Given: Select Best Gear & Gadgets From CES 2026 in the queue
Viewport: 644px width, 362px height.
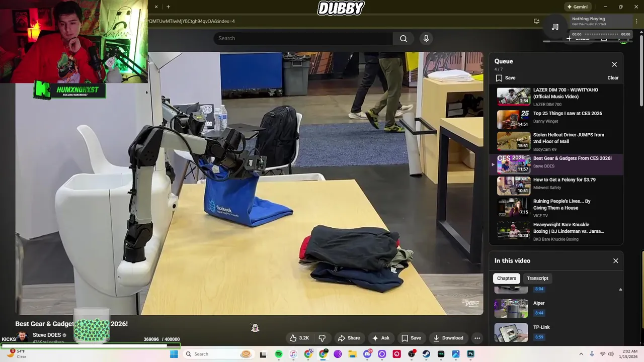Looking at the screenshot, I should [x=556, y=164].
